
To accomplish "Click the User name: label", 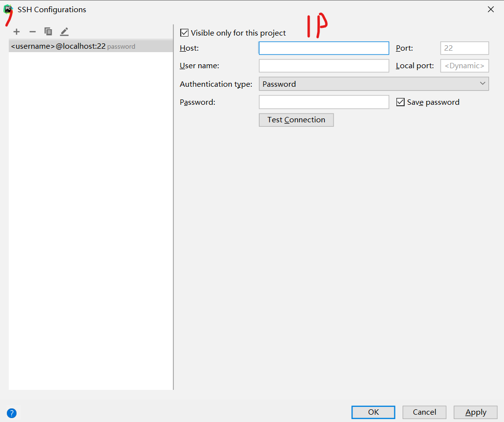I will [199, 66].
